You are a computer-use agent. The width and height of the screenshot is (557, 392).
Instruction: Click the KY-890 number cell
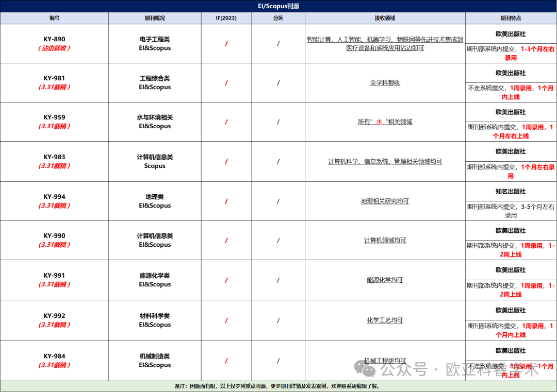(x=54, y=44)
